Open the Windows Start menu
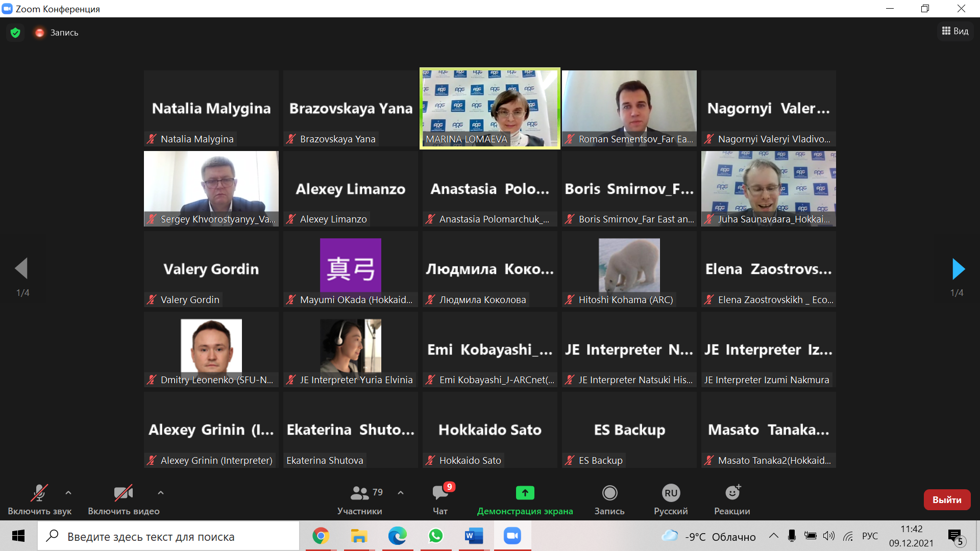 pos(18,536)
